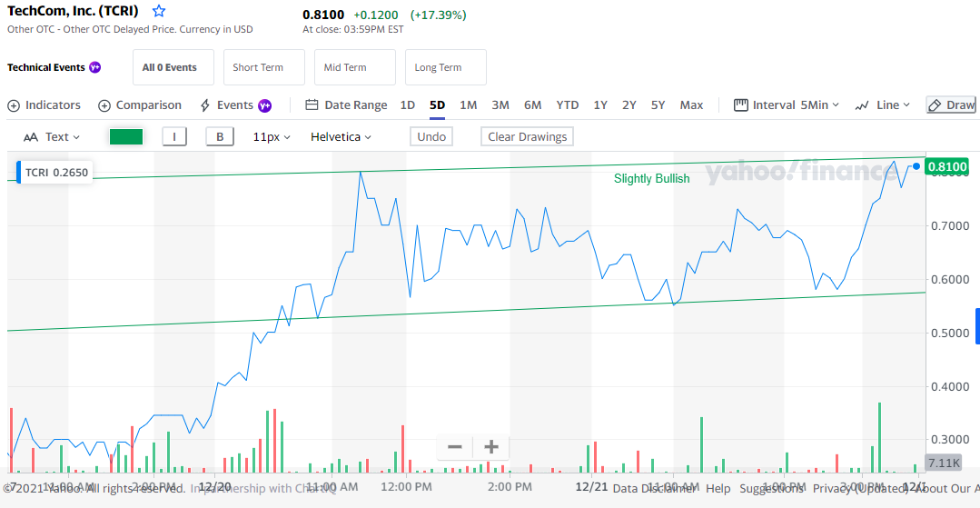
Task: Select the 1Y range
Action: [600, 105]
